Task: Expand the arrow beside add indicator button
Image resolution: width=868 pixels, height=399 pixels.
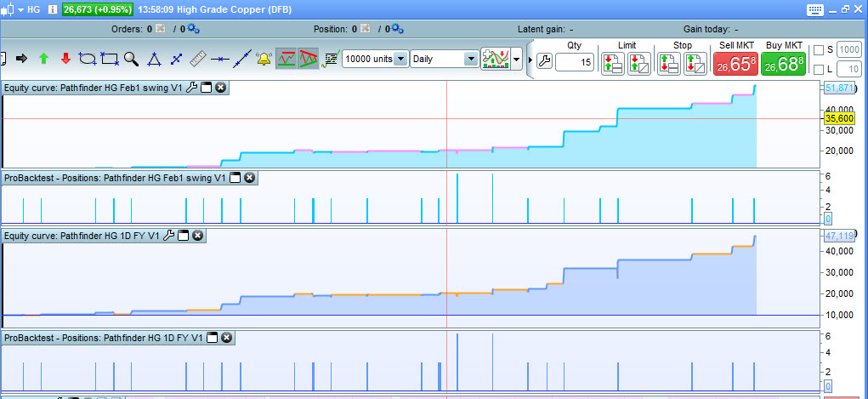Action: click(517, 59)
